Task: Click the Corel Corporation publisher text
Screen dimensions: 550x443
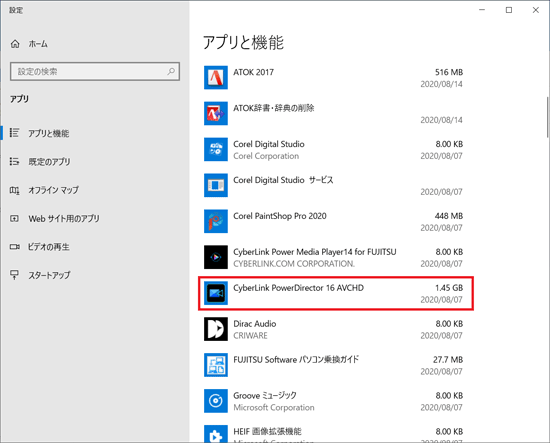Action: click(266, 156)
